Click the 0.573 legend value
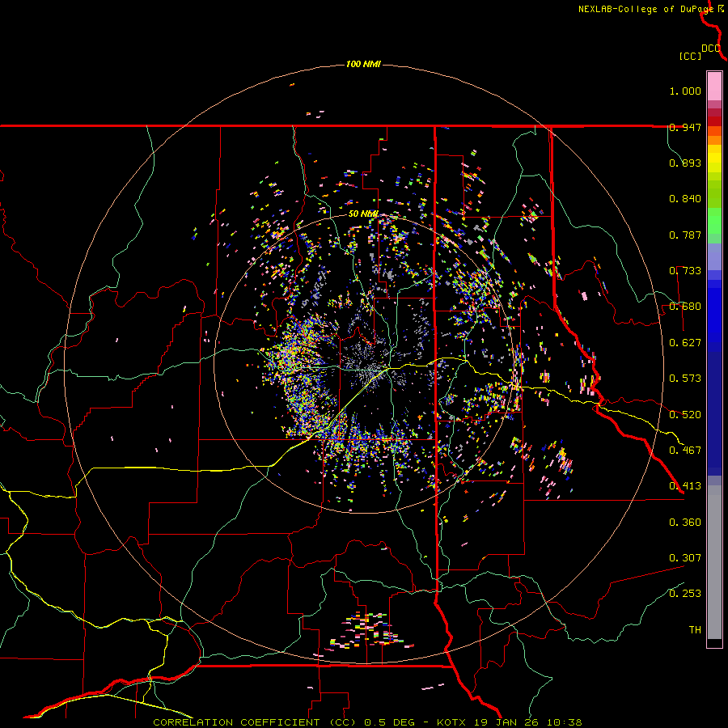Screen dimensions: 728x728 685,379
